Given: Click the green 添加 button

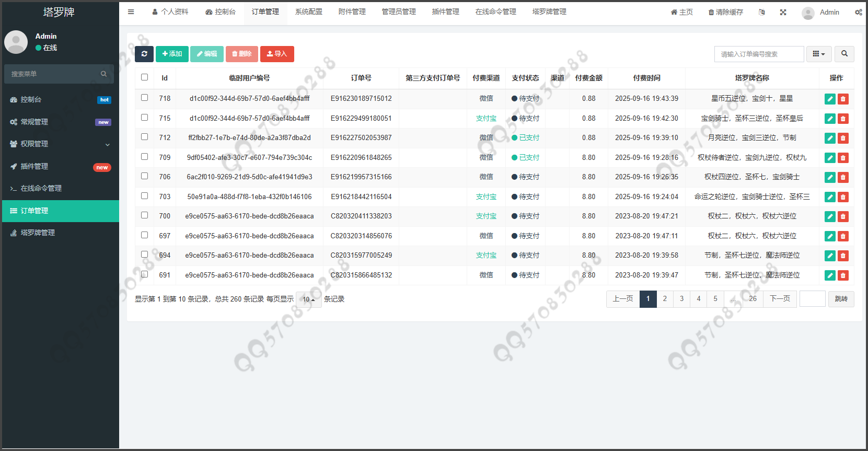Looking at the screenshot, I should pos(172,54).
